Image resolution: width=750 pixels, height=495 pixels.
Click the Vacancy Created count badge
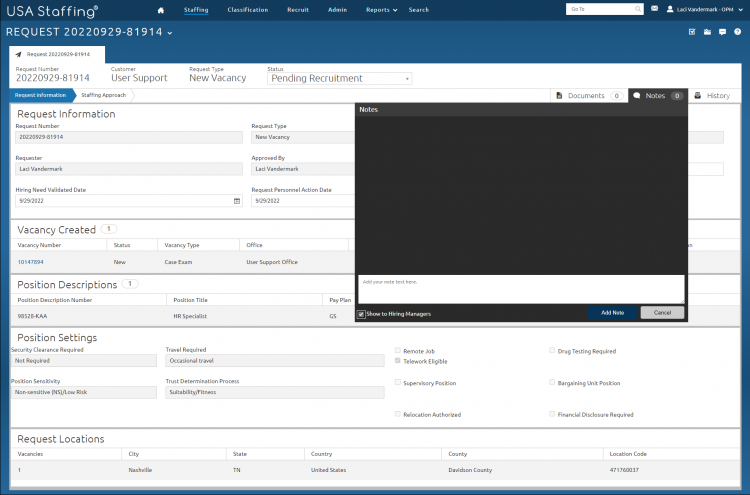[109, 229]
